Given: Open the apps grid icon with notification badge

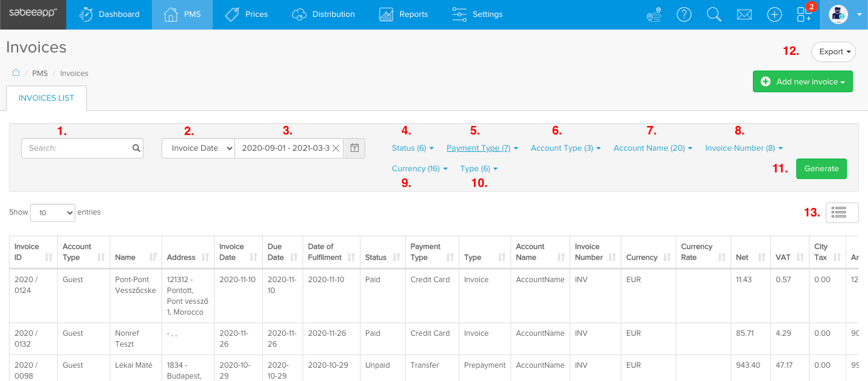Looking at the screenshot, I should [x=804, y=16].
